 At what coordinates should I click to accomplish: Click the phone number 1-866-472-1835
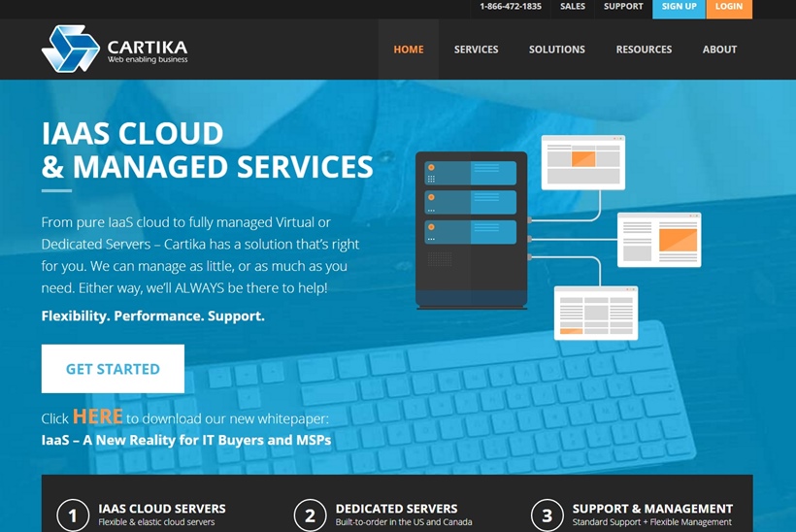(x=511, y=7)
